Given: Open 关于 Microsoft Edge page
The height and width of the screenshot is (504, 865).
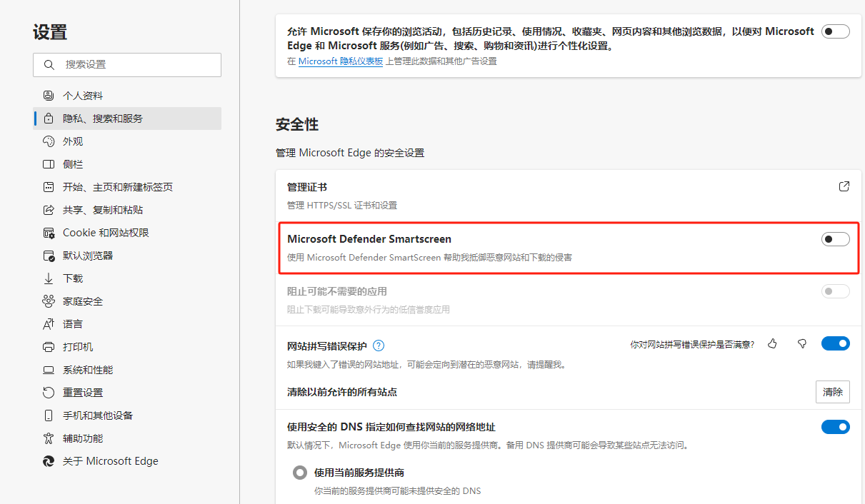Looking at the screenshot, I should [x=127, y=461].
